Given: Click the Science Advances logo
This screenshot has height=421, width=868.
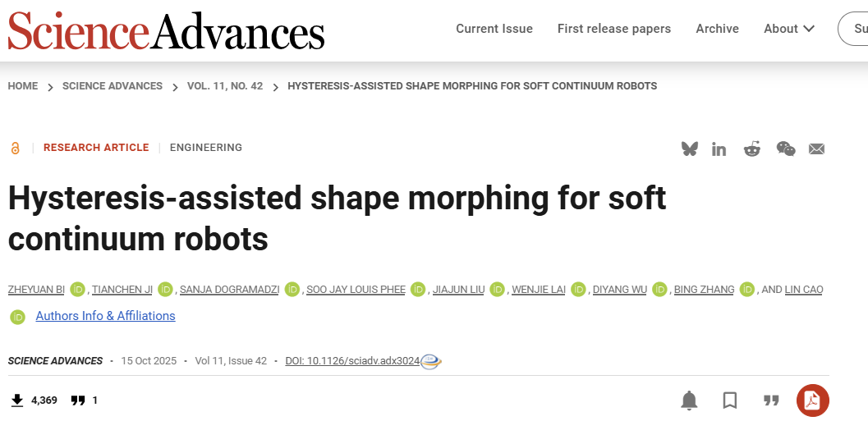Looking at the screenshot, I should point(167,31).
